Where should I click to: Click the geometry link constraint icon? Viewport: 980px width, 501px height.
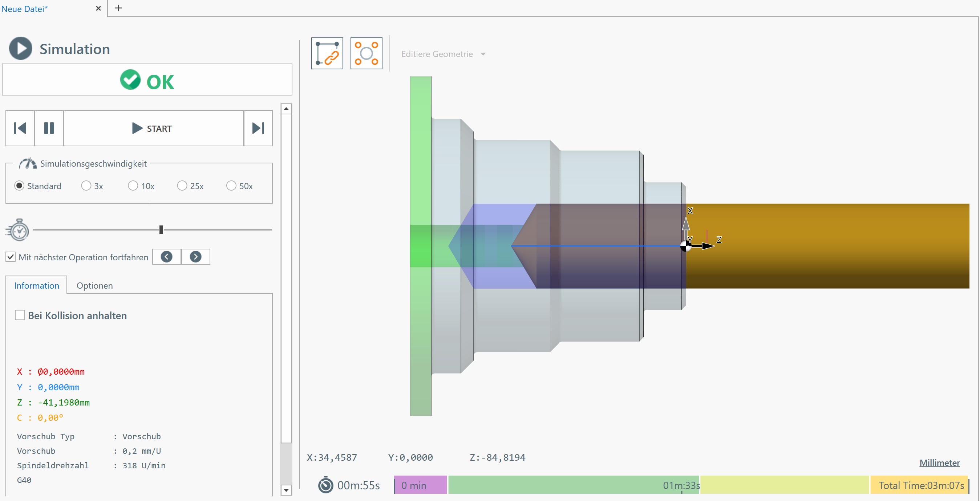pos(327,53)
